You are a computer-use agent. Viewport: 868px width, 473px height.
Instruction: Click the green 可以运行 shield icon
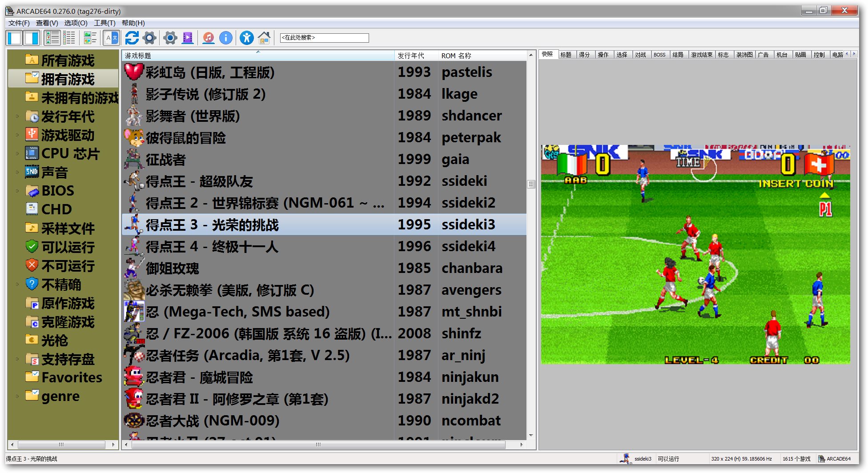point(32,246)
